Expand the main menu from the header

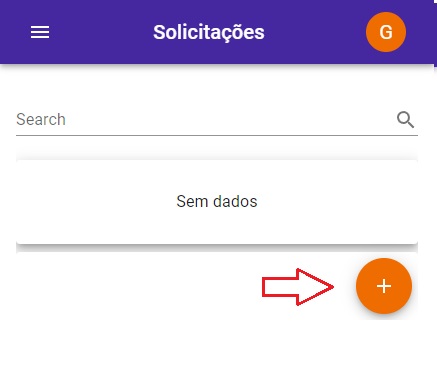40,32
